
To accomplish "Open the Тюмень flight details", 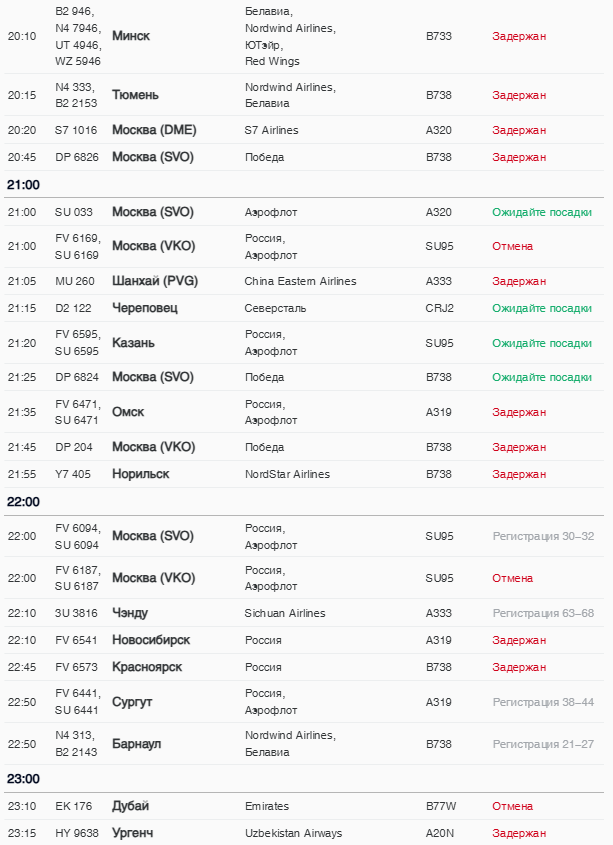I will pyautogui.click(x=135, y=95).
